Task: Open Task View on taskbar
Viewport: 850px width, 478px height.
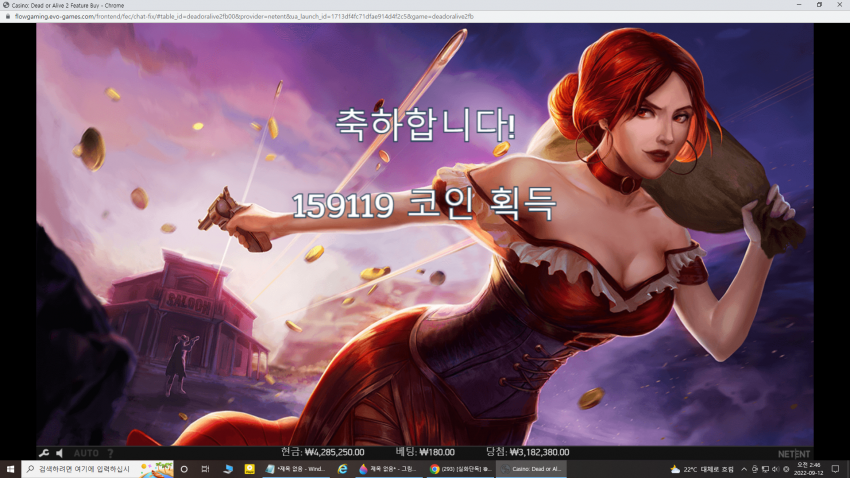Action: click(205, 469)
